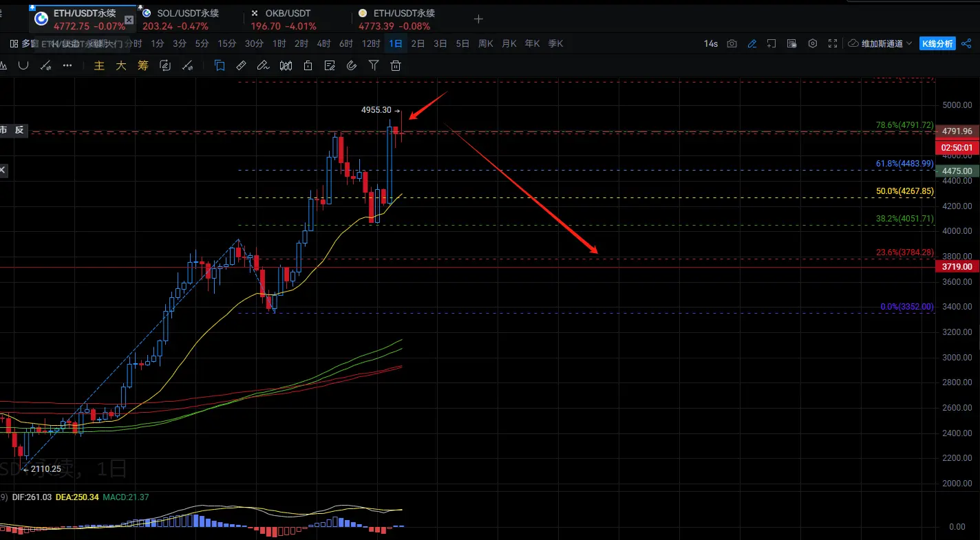The height and width of the screenshot is (540, 980).
Task: Close the active ETH/USDT永续 tab
Action: (129, 20)
